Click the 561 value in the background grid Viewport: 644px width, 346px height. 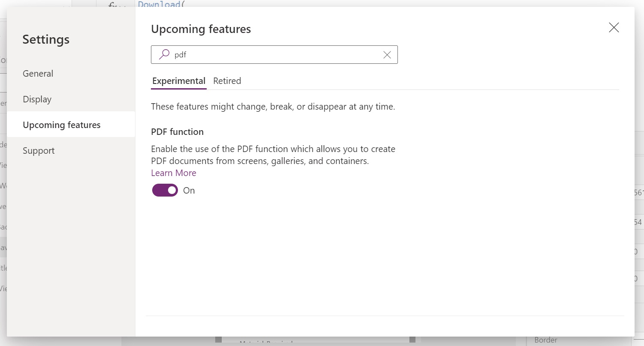(638, 193)
